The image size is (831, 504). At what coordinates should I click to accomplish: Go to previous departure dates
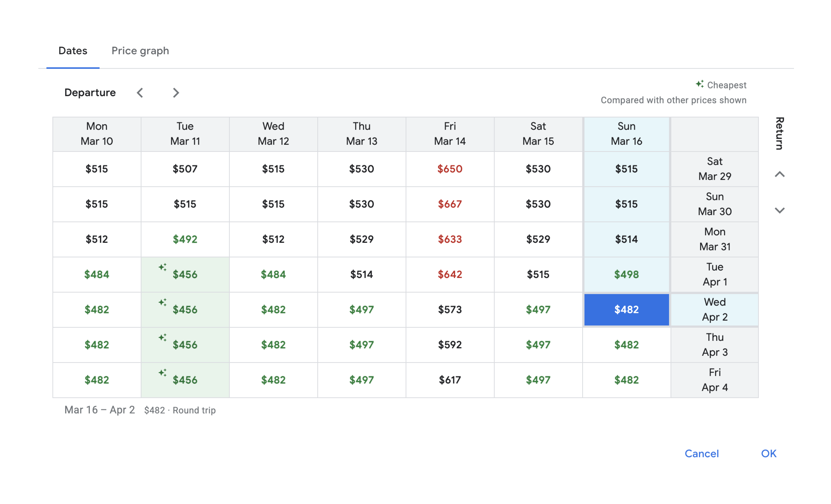pos(140,93)
